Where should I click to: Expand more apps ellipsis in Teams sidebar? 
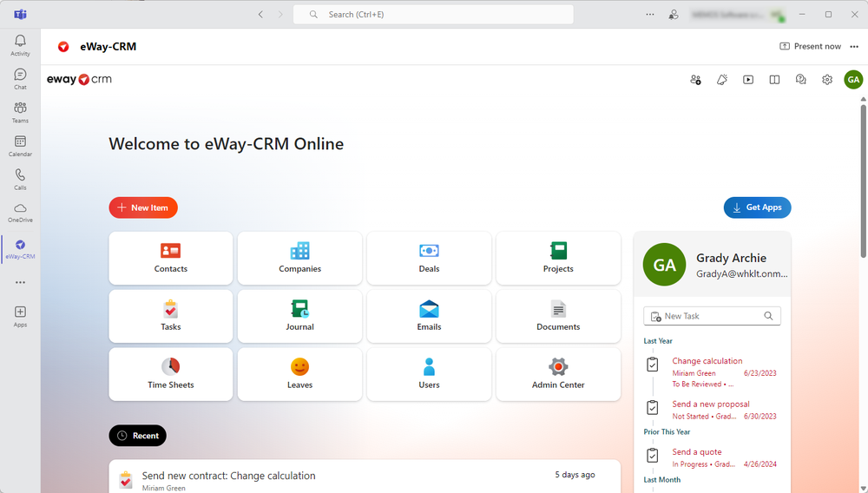20,282
